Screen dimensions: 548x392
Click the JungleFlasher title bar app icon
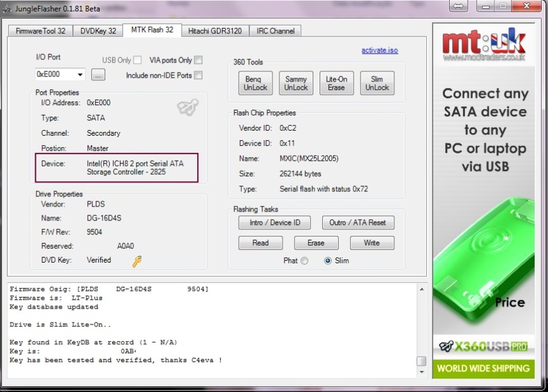[6, 9]
